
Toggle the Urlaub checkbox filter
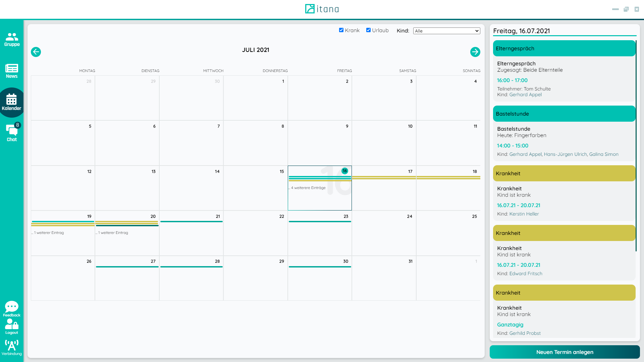point(368,30)
